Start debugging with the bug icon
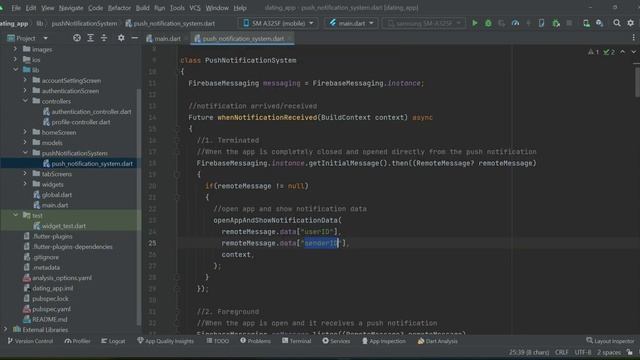This screenshot has height=360, width=640. 488,23
